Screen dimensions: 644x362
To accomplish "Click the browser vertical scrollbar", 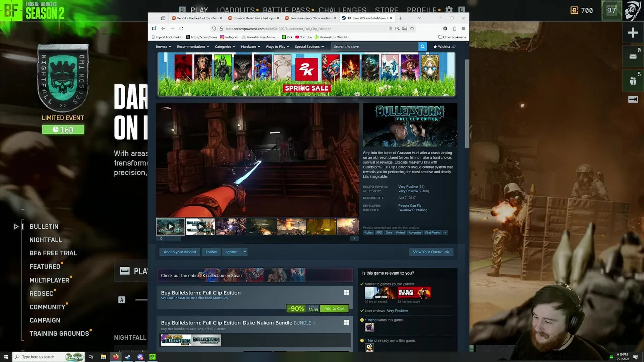I will point(467,103).
